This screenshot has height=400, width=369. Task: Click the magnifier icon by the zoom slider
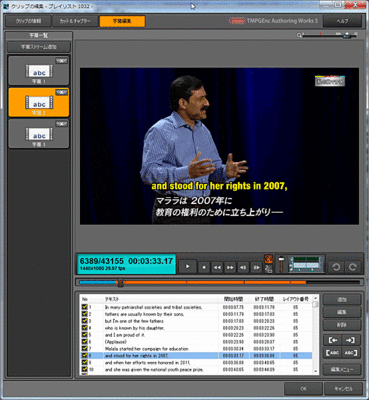click(299, 35)
